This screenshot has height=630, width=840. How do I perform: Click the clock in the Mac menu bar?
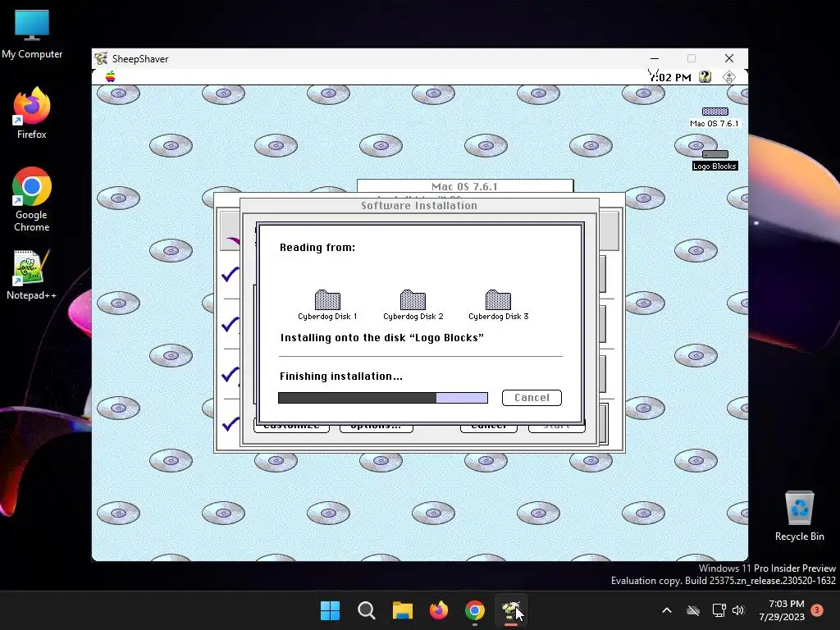coord(669,77)
